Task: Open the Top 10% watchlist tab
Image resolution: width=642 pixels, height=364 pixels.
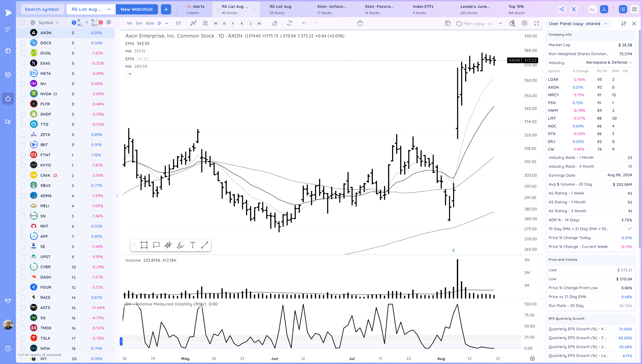Action: tap(516, 9)
